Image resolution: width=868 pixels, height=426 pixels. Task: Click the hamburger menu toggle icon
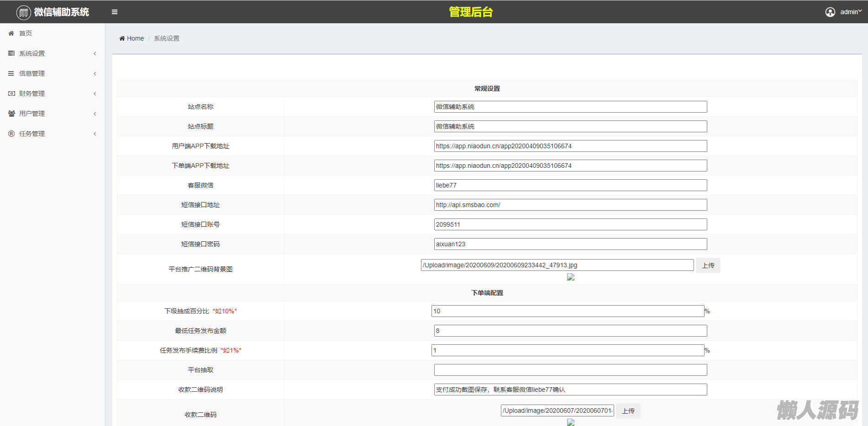point(115,12)
